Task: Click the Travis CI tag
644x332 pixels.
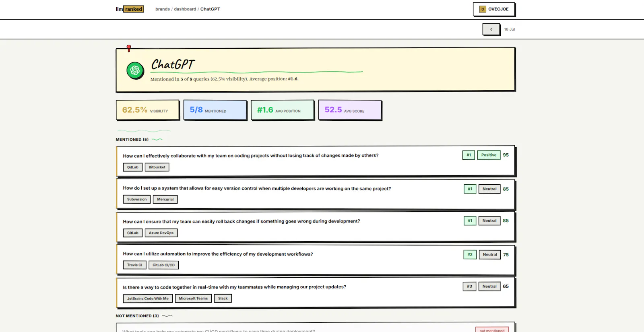Action: [x=134, y=265]
